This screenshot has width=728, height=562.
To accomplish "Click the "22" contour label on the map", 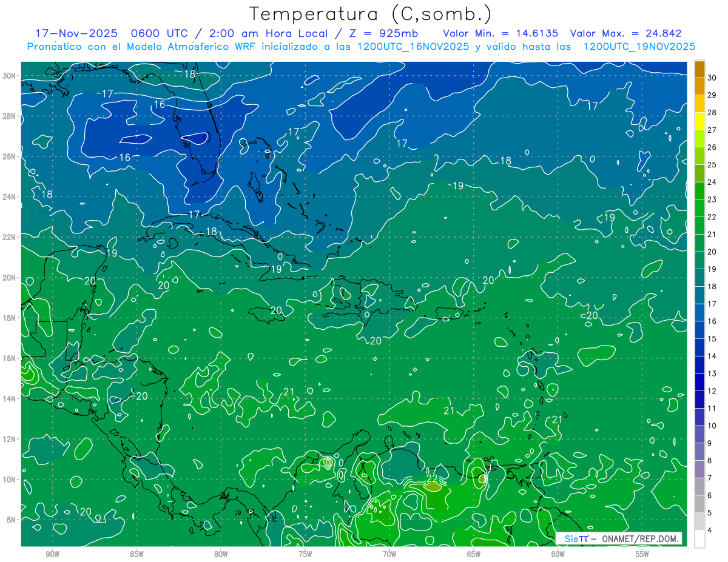I will (x=433, y=478).
